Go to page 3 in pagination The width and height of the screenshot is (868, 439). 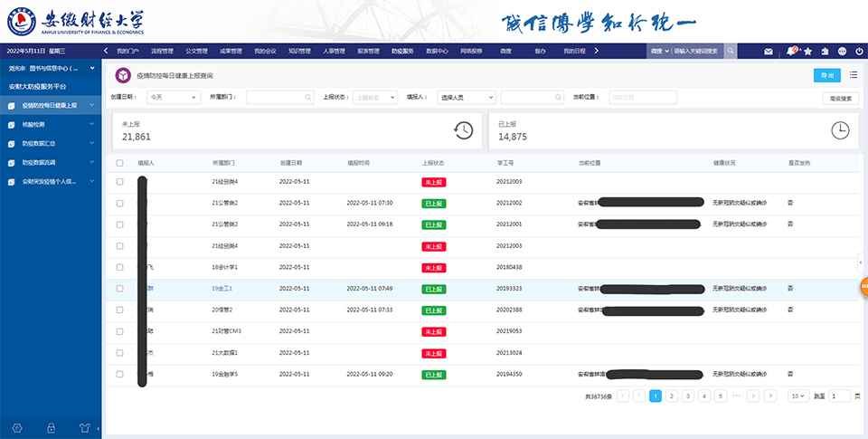687,396
